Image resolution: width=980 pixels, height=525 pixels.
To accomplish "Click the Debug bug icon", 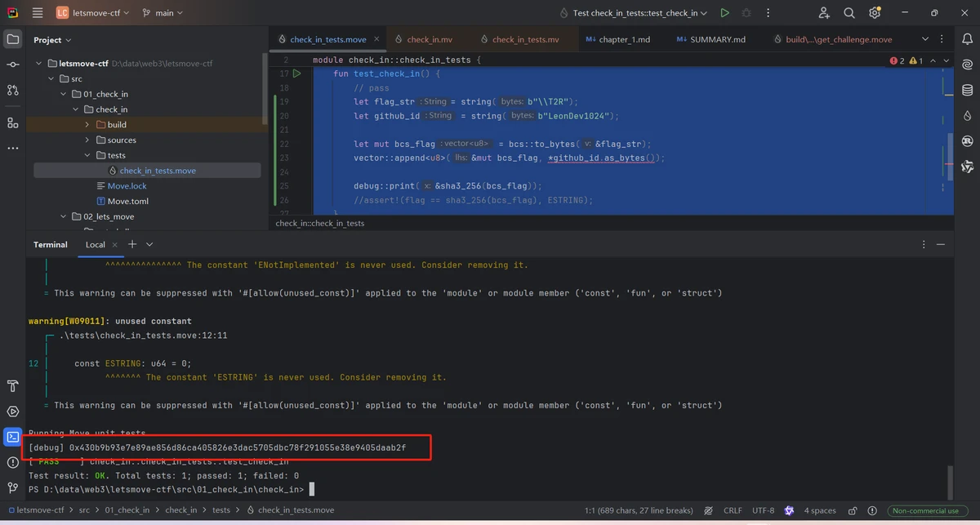I will [x=746, y=13].
